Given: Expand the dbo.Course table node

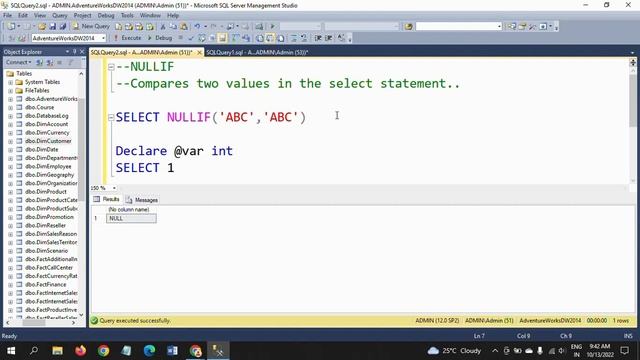Looking at the screenshot, I should point(10,107).
